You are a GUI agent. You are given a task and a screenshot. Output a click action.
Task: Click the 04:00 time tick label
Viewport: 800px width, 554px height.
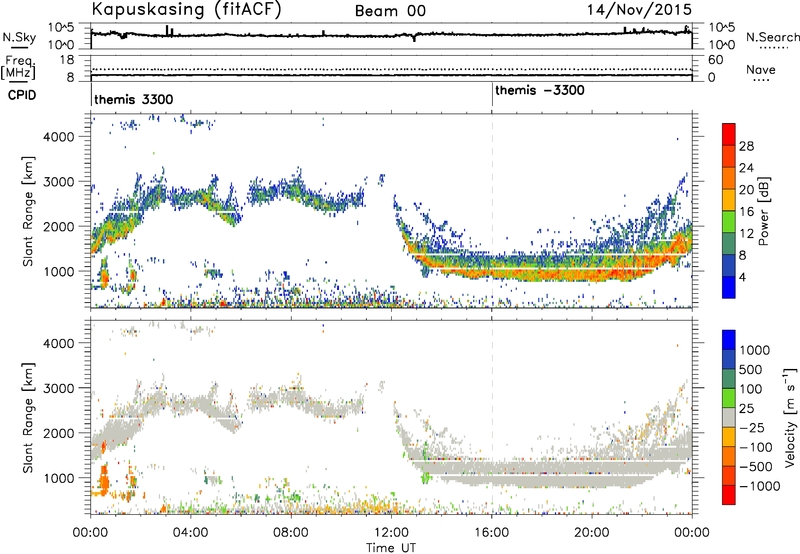(x=191, y=533)
